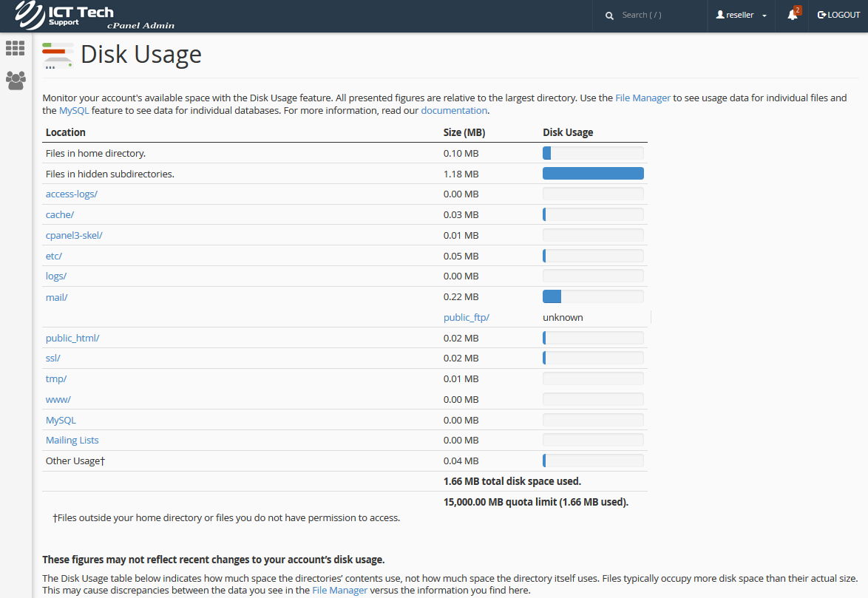Click the hidden subdirectories usage bar
Viewport: 868px width, 598px height.
click(x=593, y=174)
